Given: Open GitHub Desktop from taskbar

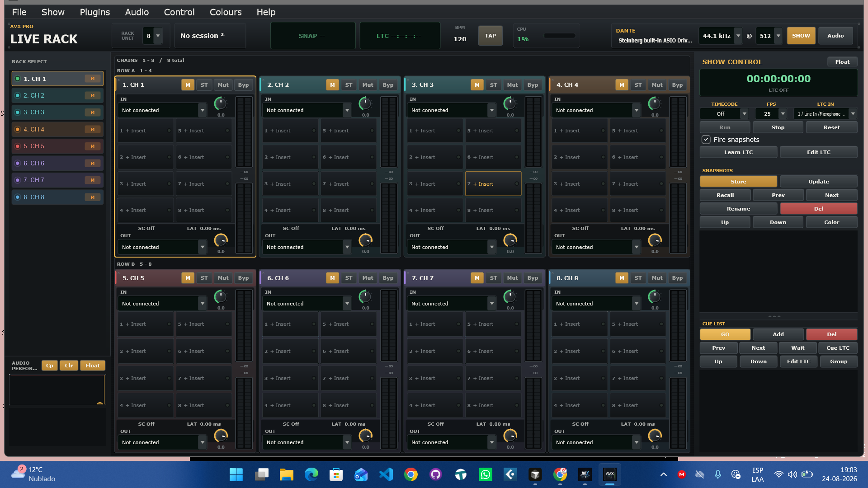Looking at the screenshot, I should click(436, 474).
